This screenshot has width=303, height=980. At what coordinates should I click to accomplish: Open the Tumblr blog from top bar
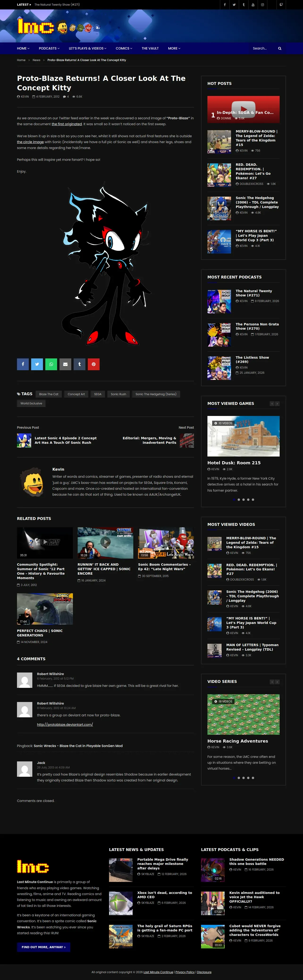click(x=244, y=4)
